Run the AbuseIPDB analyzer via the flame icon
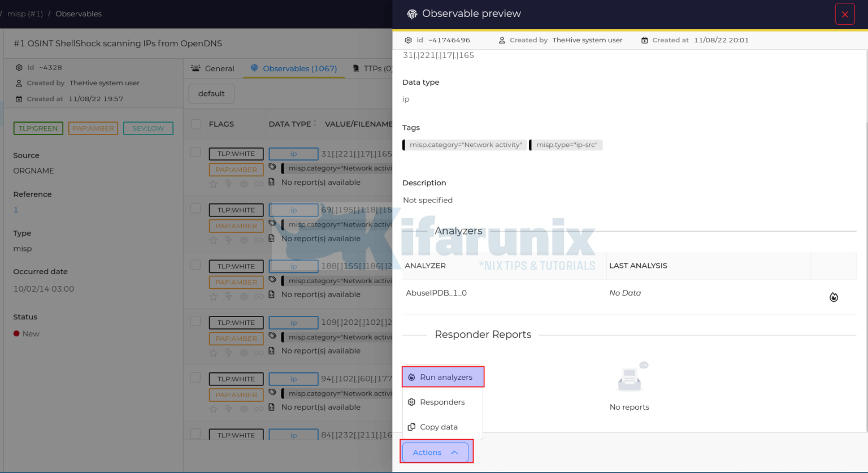Viewport: 868px width, 473px height. point(834,297)
